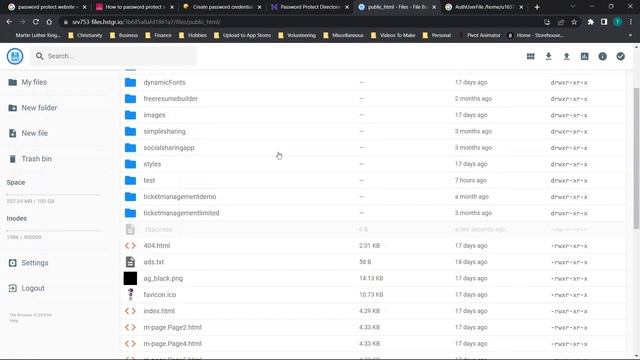Open the Volunteering bookmarks folder
Viewport: 640px width, 360px height.
click(x=297, y=36)
